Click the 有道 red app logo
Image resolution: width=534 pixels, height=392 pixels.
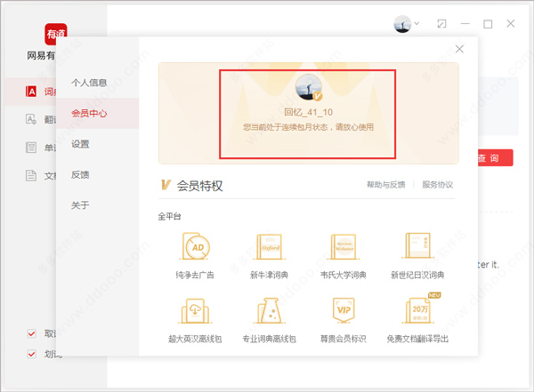point(56,34)
